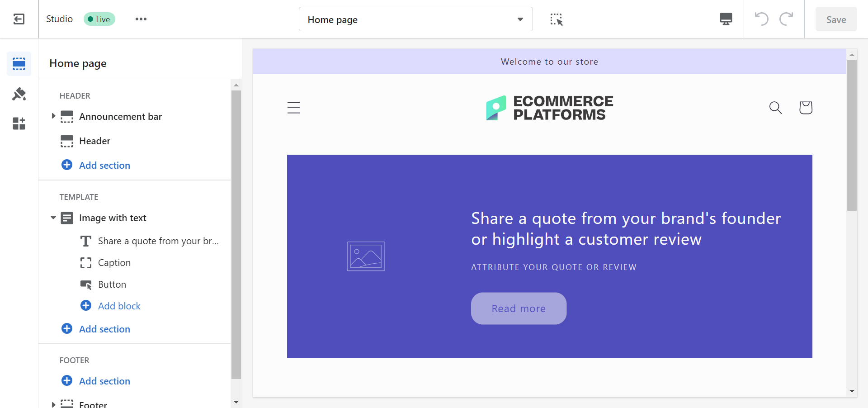Open Theme settings with the paintbrush icon

(19, 94)
